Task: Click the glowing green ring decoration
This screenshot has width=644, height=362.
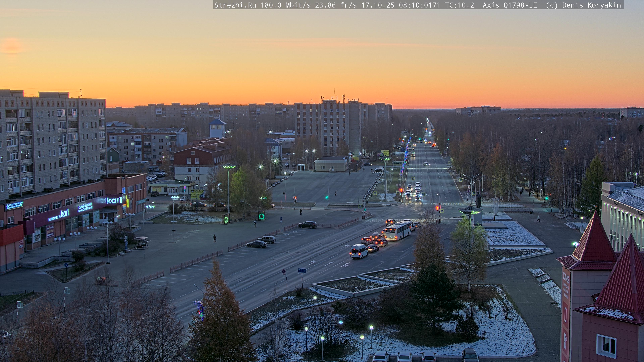Action: [x=261, y=216]
